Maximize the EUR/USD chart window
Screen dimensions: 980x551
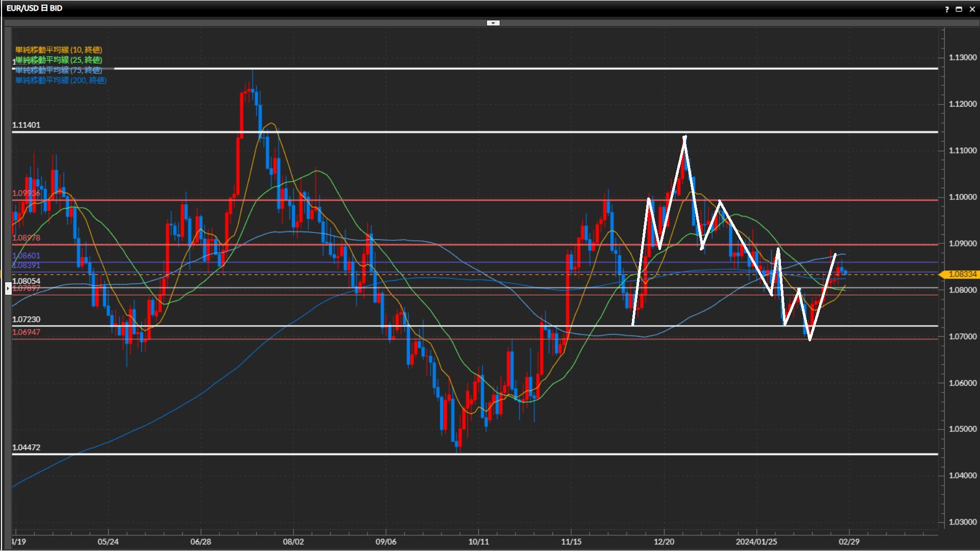(x=959, y=9)
